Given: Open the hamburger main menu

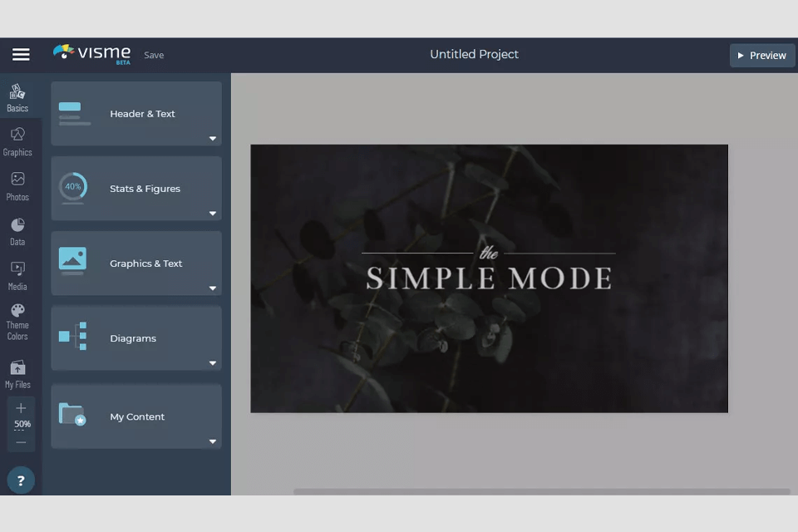Looking at the screenshot, I should pos(21,55).
